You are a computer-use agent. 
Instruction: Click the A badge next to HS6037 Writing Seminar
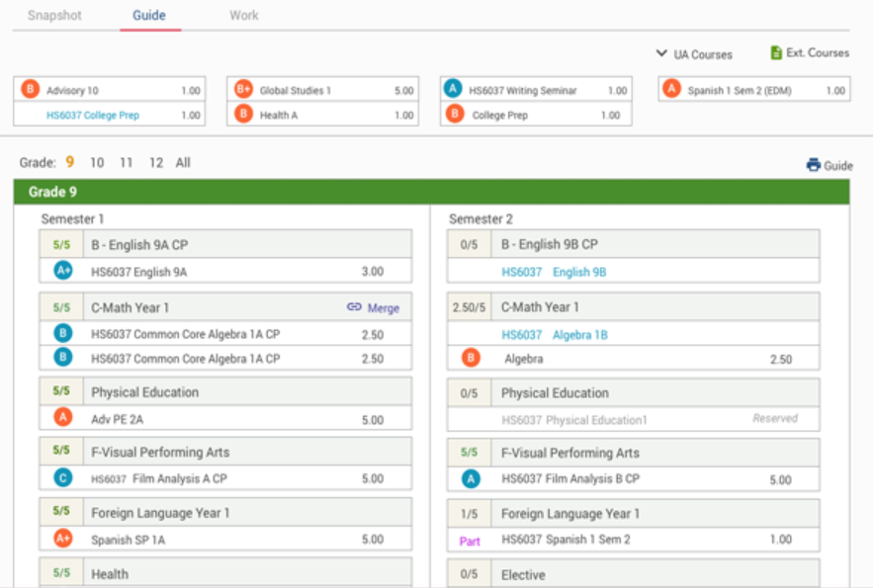453,88
